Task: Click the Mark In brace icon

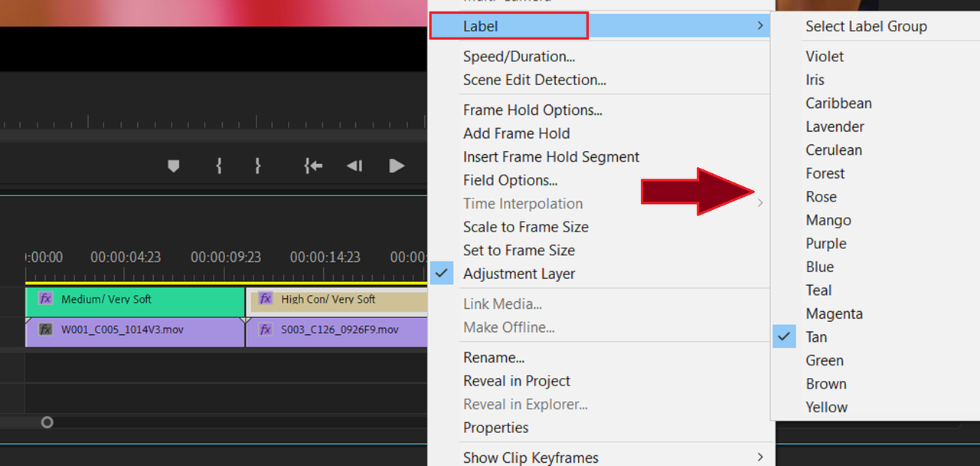Action: click(x=219, y=166)
